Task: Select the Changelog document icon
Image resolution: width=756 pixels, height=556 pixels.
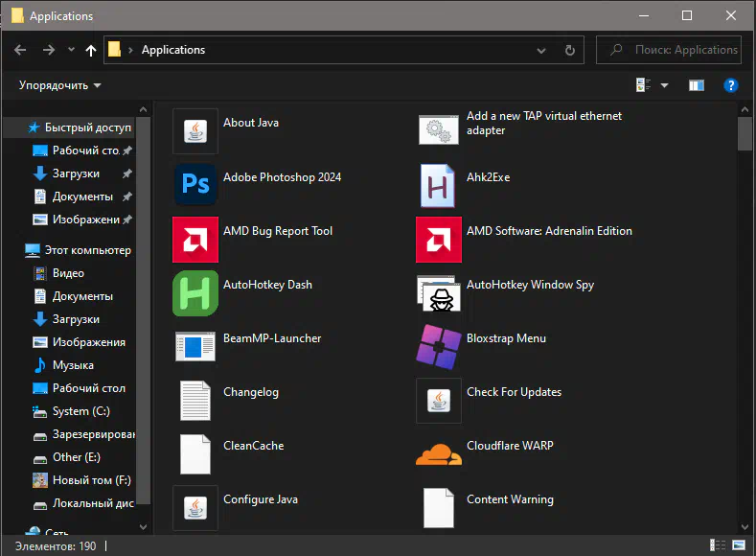Action: (x=195, y=401)
